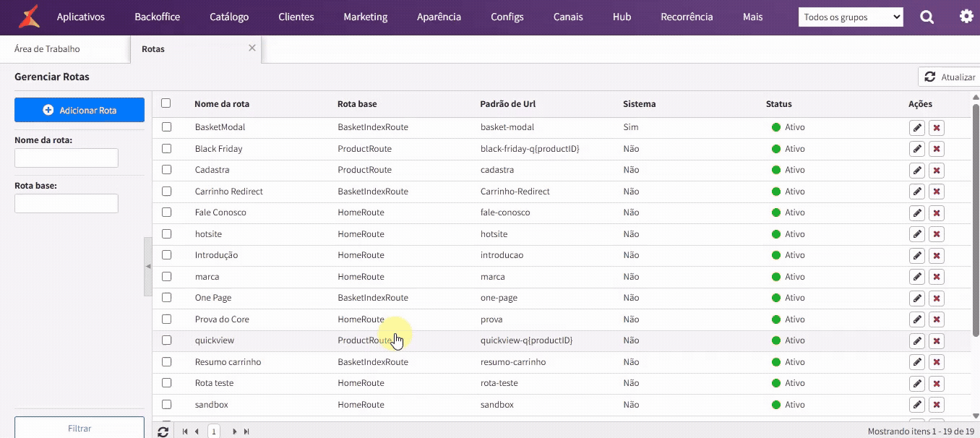Screen dimensions: 980x438
Task: Toggle the select-all header checkbox
Action: click(166, 103)
